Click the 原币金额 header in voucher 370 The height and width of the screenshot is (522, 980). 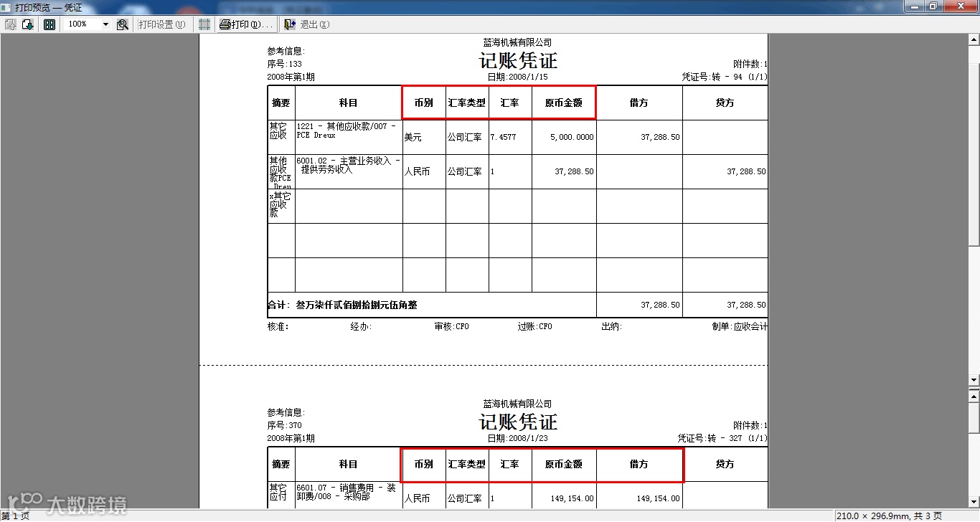[564, 464]
